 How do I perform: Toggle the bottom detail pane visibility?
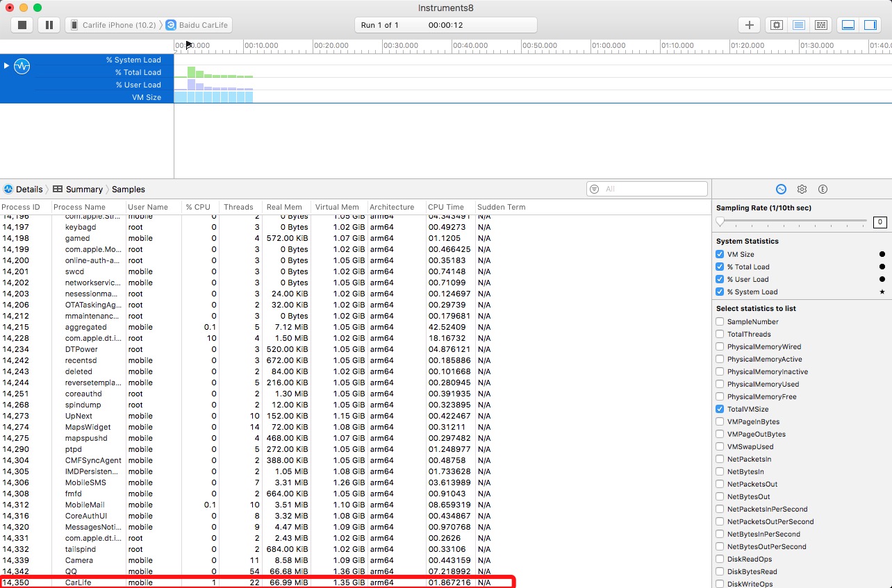pyautogui.click(x=848, y=25)
